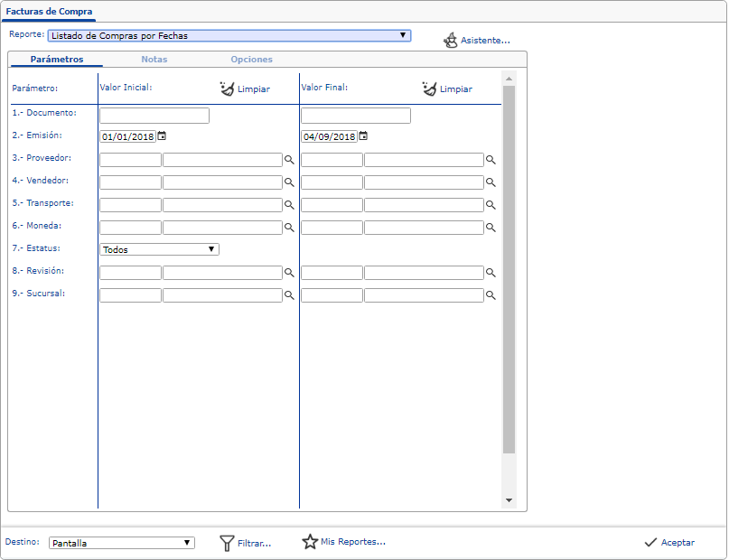Click the initial Documento input field
Viewport: 729px width, 560px height.
click(154, 116)
